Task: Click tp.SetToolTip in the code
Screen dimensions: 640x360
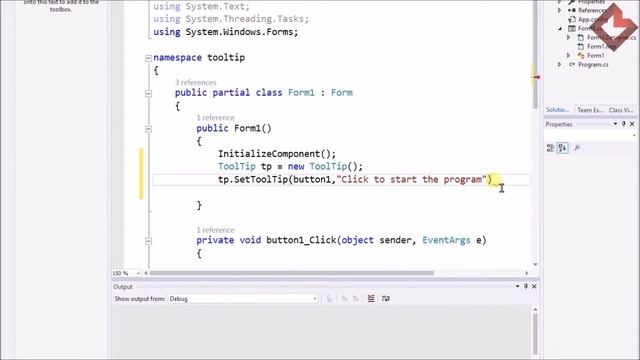Action: [x=253, y=180]
